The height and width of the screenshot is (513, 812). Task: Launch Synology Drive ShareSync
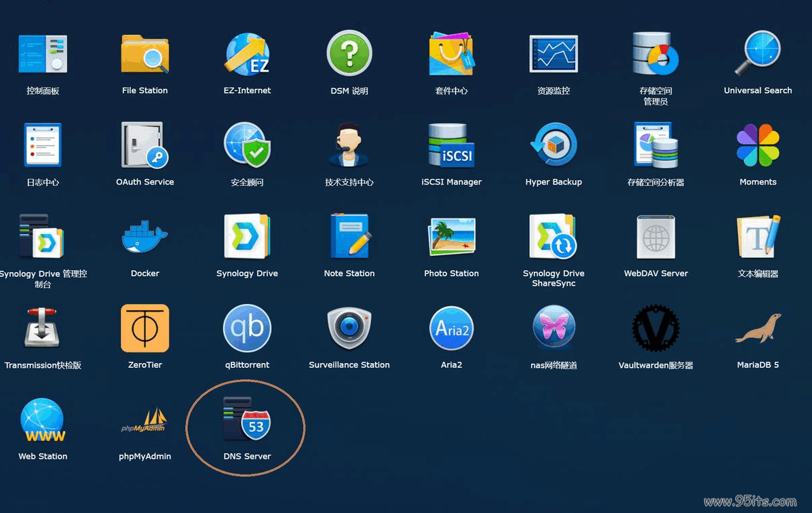pyautogui.click(x=553, y=236)
